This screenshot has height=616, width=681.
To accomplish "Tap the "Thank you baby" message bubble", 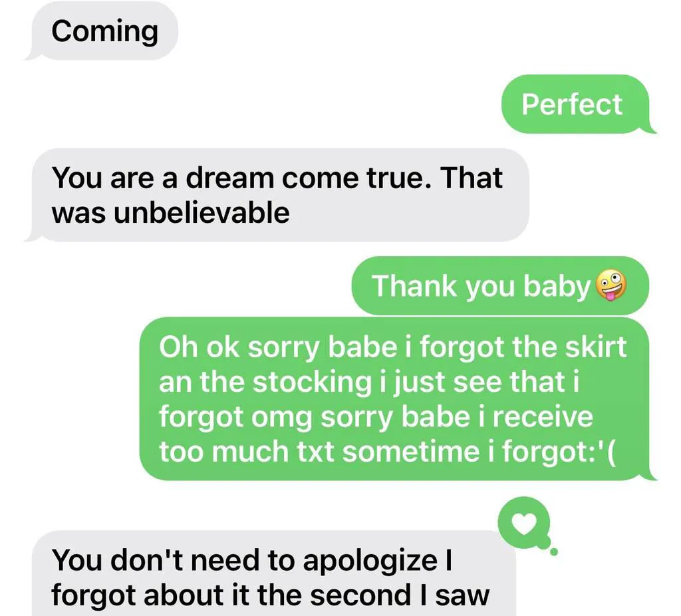I will point(500,285).
